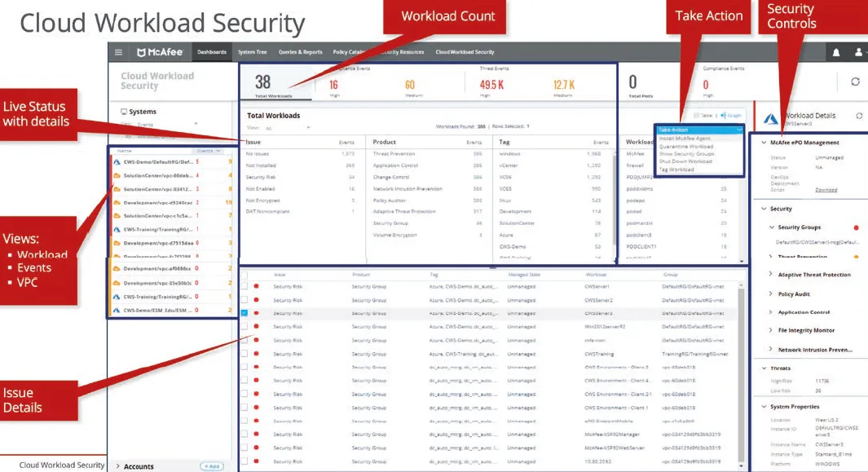Check the CWServer2 row checkbox
This screenshot has width=868, height=472.
pyautogui.click(x=245, y=300)
